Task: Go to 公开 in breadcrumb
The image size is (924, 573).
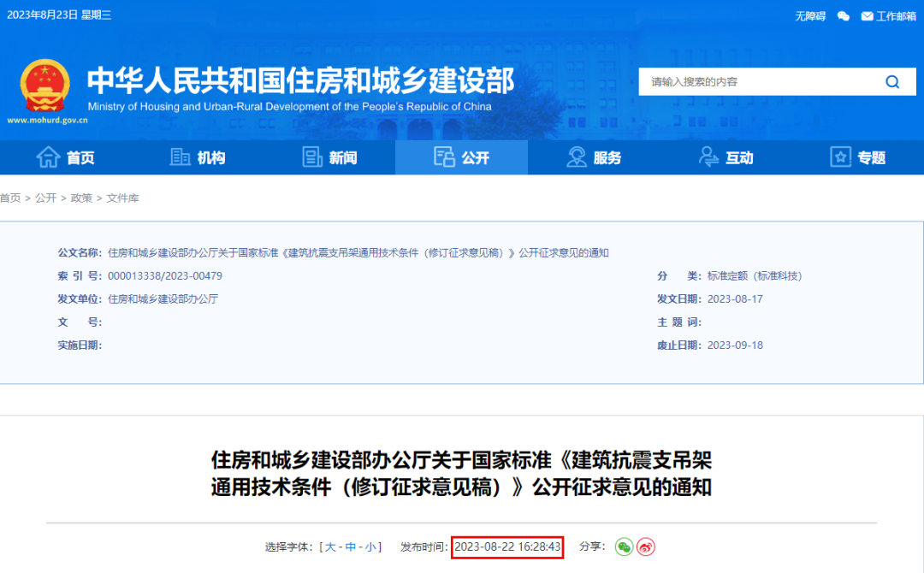Action: (45, 198)
